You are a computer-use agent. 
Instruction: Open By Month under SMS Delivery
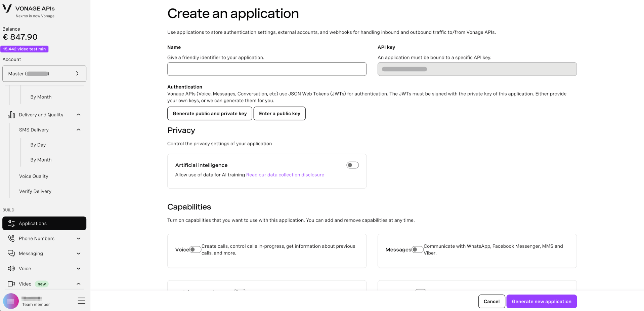(41, 160)
